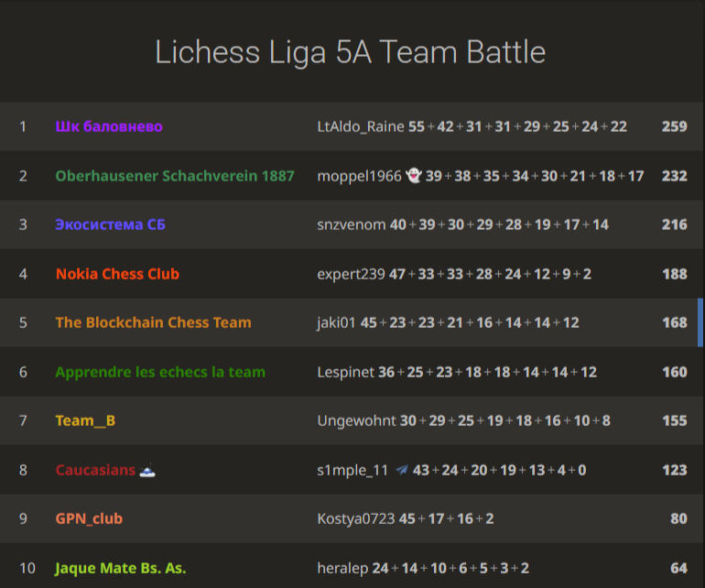
Task: Open Oberhausener Schachverein 1887 team link
Action: click(175, 176)
